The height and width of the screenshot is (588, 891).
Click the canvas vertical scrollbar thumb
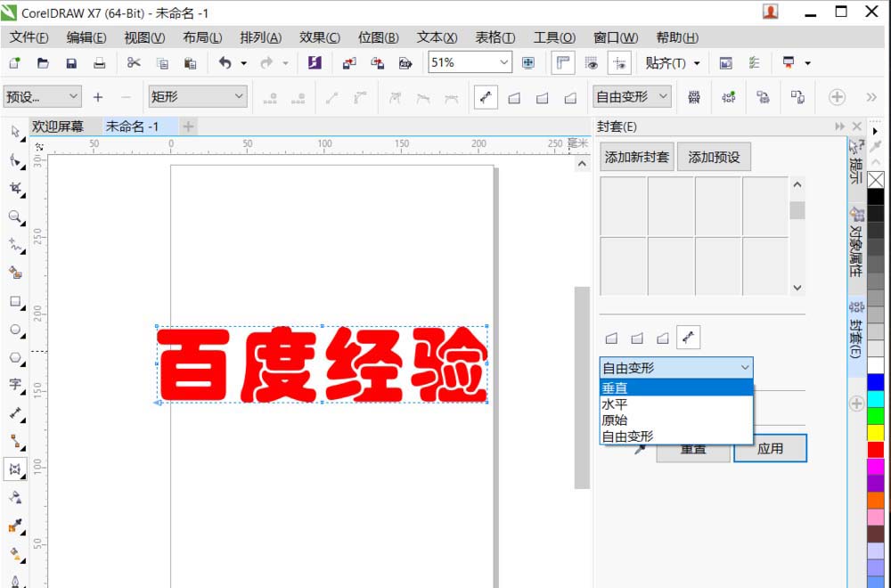582,387
